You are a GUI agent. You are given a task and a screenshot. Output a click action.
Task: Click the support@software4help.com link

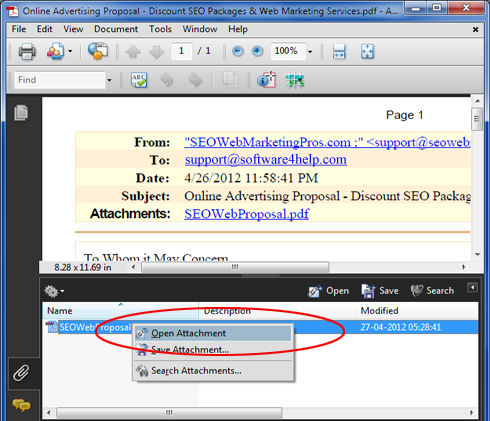point(266,160)
